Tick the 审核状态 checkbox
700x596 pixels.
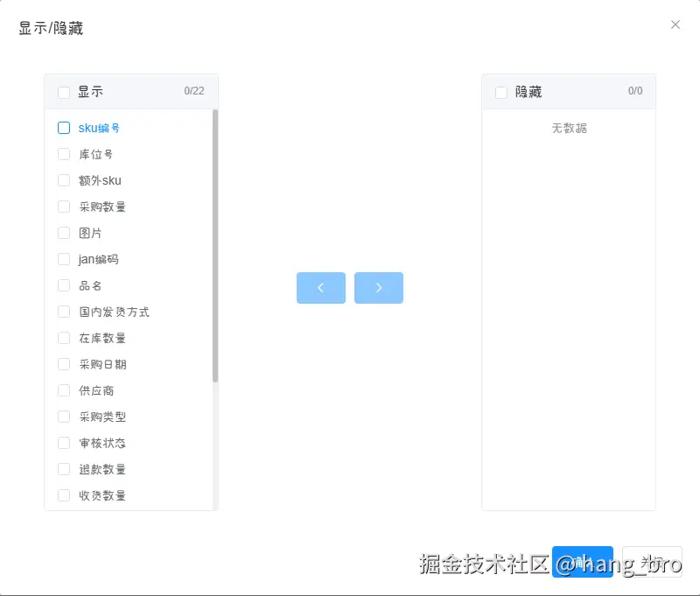coord(64,443)
